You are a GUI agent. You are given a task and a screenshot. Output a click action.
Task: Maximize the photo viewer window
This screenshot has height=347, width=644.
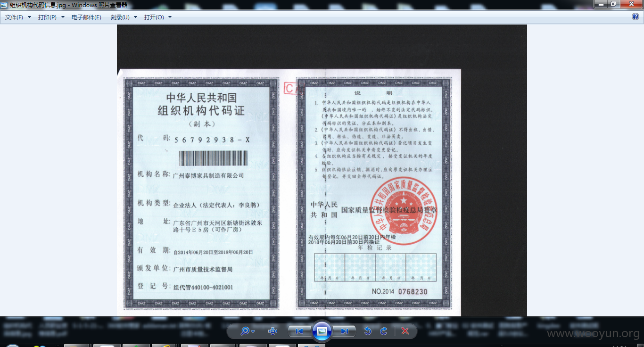[x=613, y=4]
